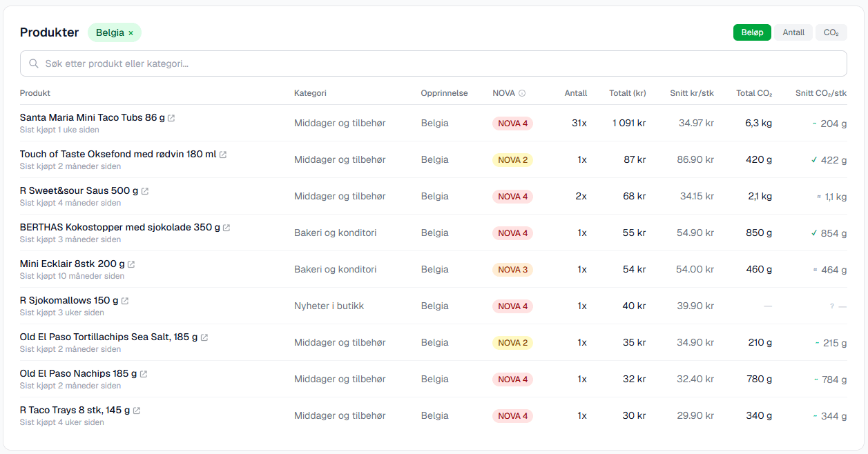Click external link icon beside R Sweet&sour Saus
Viewport: 868px width, 454px height.
coord(145,191)
